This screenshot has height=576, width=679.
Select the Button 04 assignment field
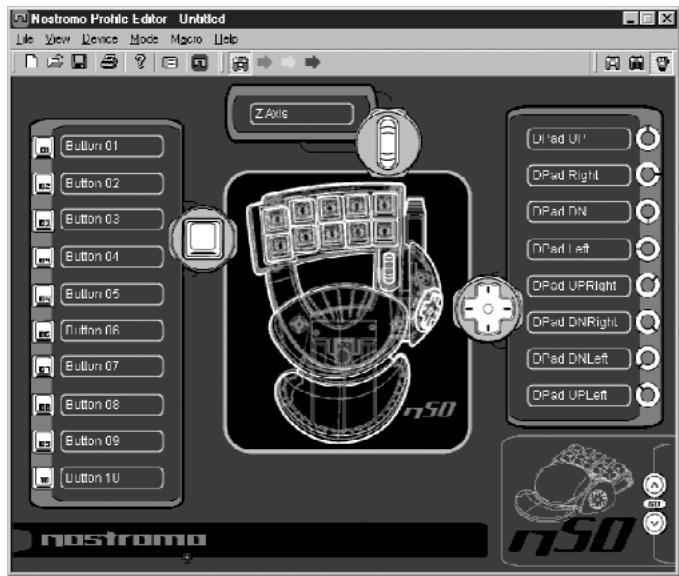(112, 256)
